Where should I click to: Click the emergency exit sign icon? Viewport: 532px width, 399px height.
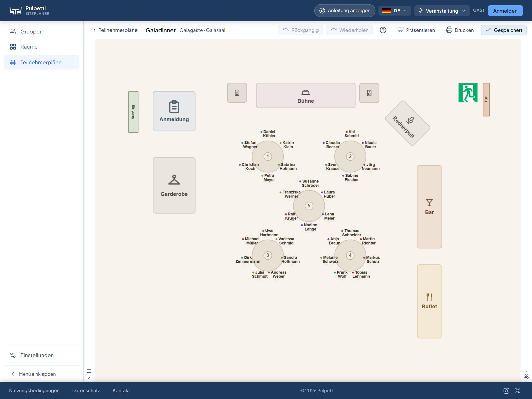pyautogui.click(x=468, y=93)
